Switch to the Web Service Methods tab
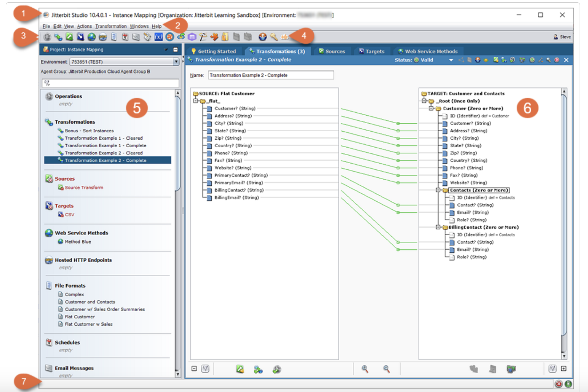The height and width of the screenshot is (392, 588). [428, 51]
